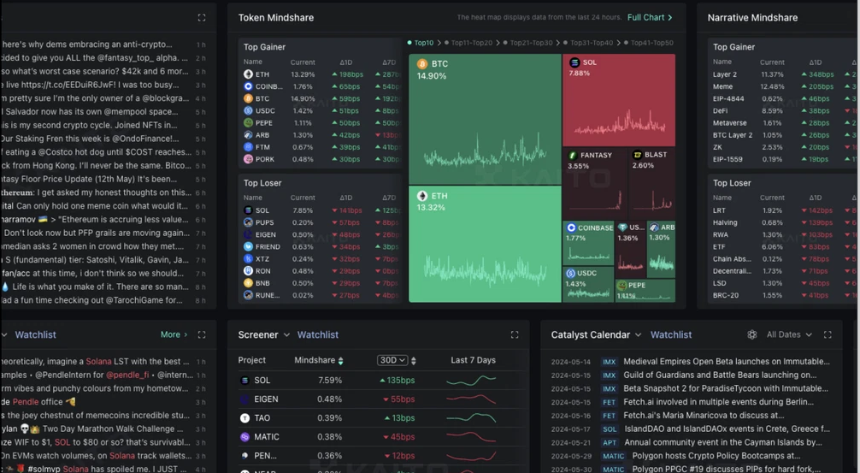The image size is (860, 473).
Task: Click the FANTASY heat map tile
Action: point(595,183)
